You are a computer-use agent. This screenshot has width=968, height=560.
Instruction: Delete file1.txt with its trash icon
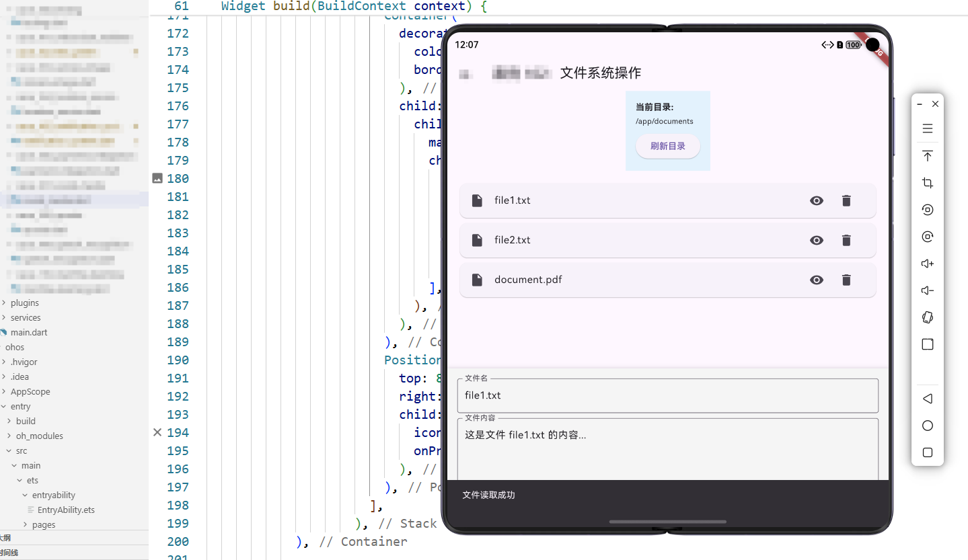846,200
